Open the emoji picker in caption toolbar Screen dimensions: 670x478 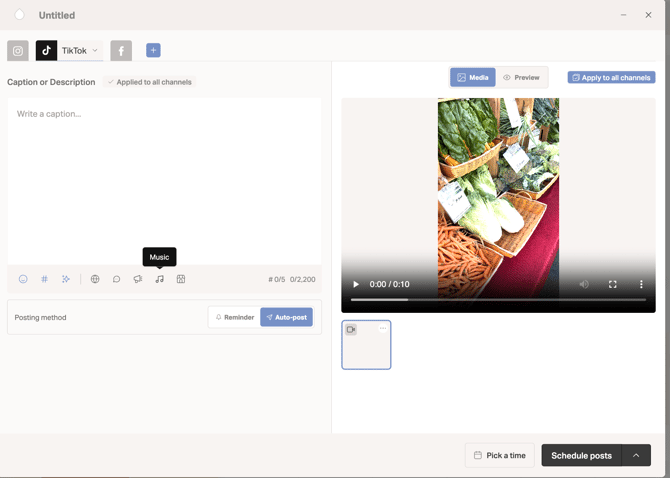pyautogui.click(x=23, y=279)
